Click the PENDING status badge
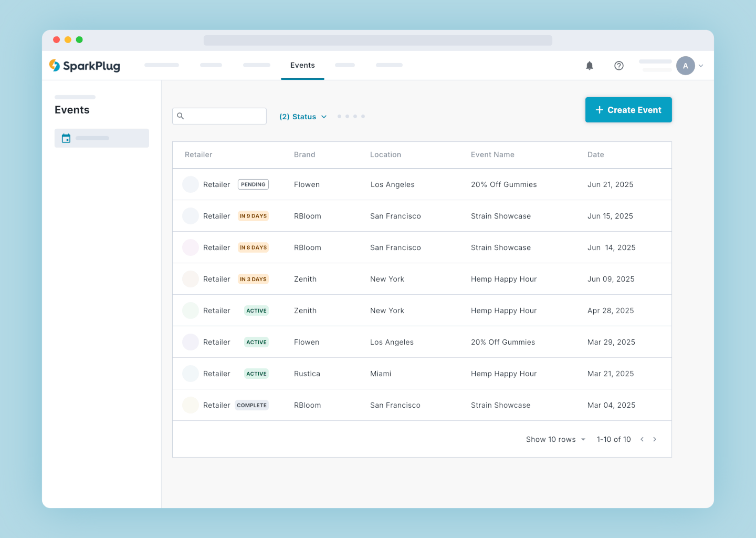Screen dimensions: 756x538 [x=253, y=184]
